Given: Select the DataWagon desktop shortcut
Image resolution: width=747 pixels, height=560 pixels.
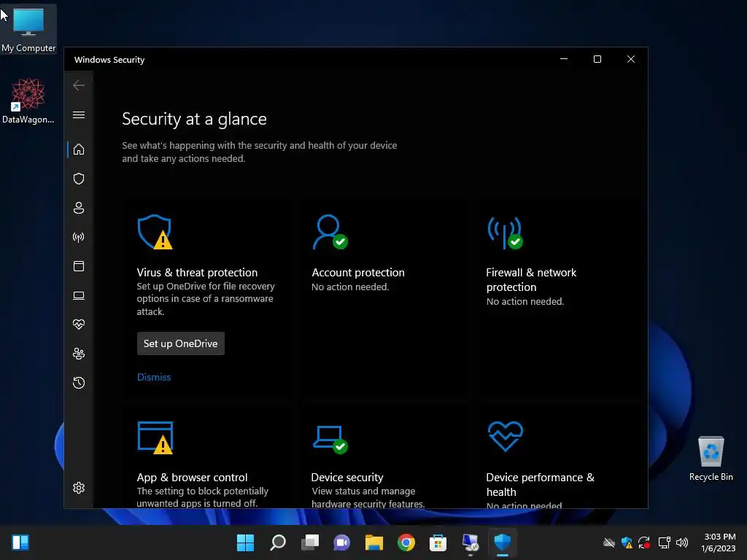Looking at the screenshot, I should tap(28, 101).
